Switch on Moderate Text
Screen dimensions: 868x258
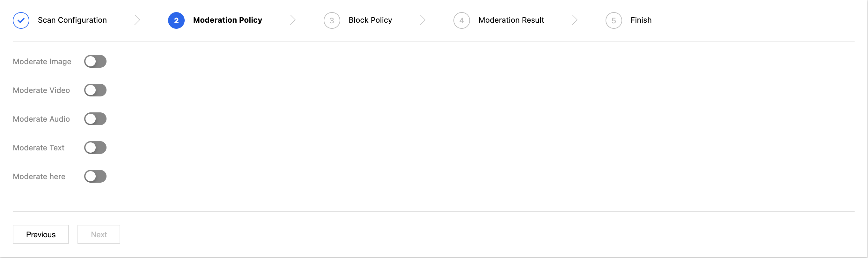click(95, 148)
